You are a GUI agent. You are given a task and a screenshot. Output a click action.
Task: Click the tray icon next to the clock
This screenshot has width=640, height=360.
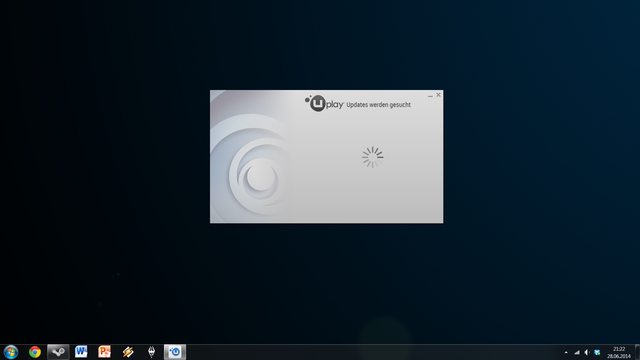[x=597, y=352]
